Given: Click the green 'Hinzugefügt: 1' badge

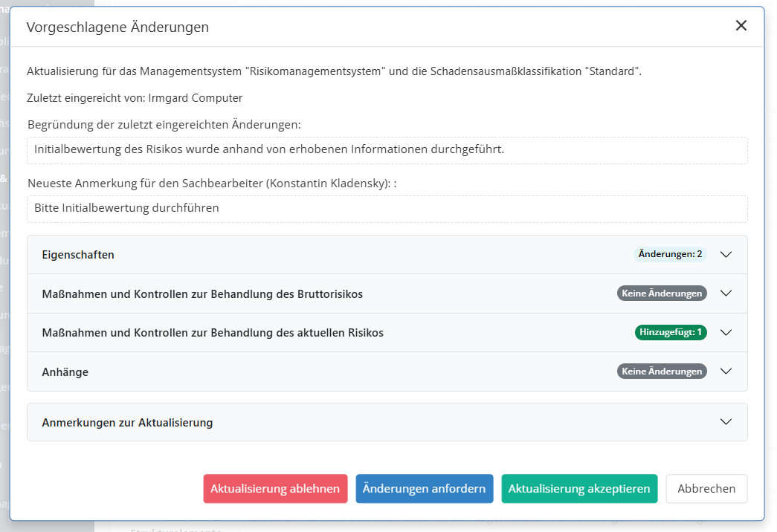Looking at the screenshot, I should (x=670, y=332).
